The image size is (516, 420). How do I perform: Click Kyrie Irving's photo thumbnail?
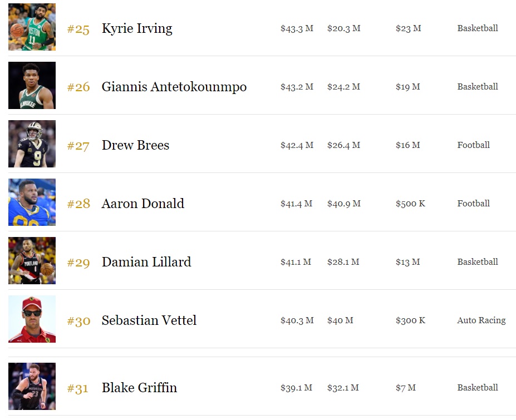click(32, 27)
